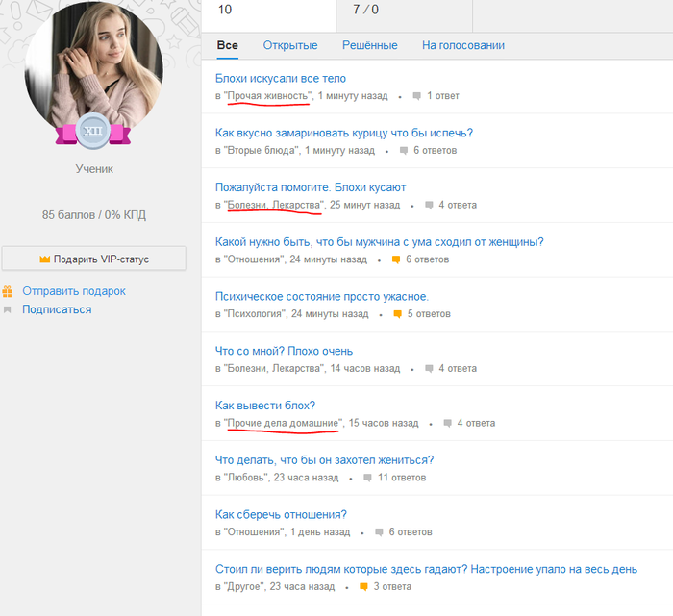Click the crown icon on the VIP button
This screenshot has height=616, width=673.
[x=44, y=259]
